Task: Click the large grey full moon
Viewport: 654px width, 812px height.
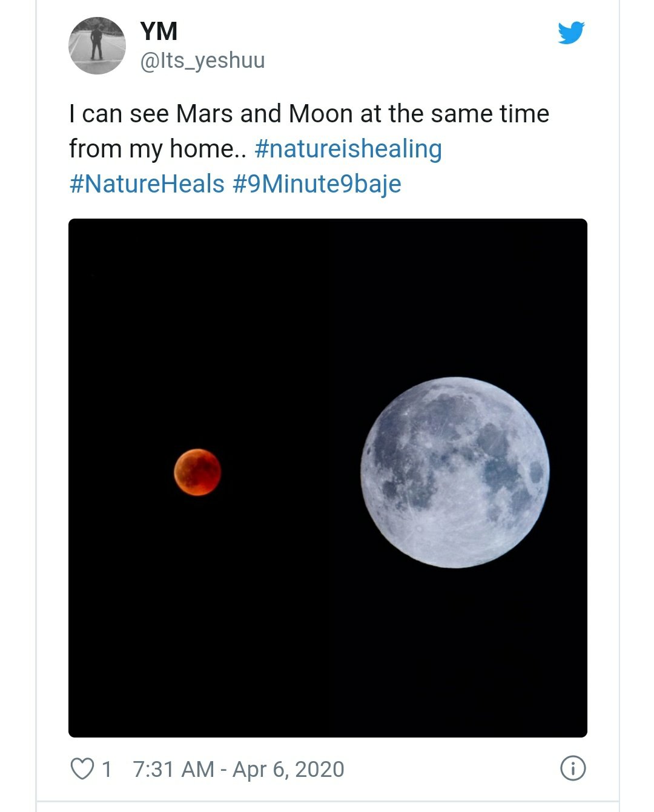Action: pyautogui.click(x=455, y=472)
